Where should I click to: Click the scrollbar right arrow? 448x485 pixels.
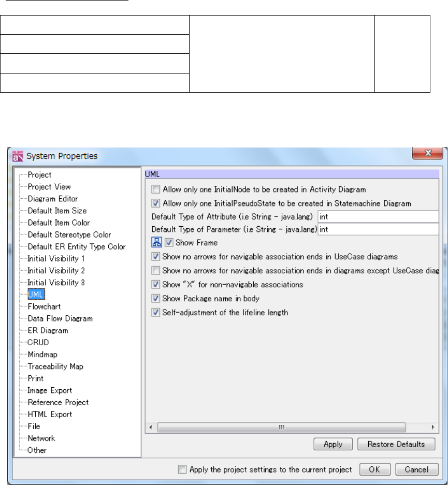pos(433,428)
